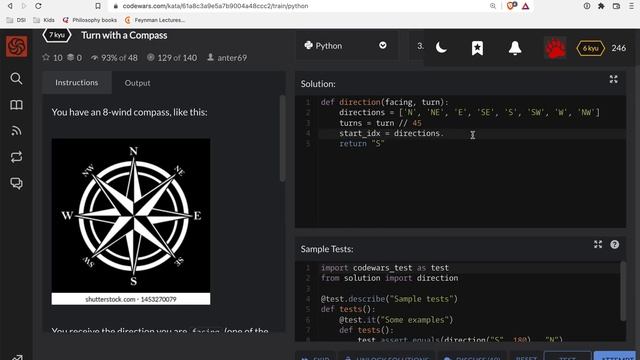Open the chat bubbles icon in the sidebar
The height and width of the screenshot is (360, 640).
[x=16, y=183]
